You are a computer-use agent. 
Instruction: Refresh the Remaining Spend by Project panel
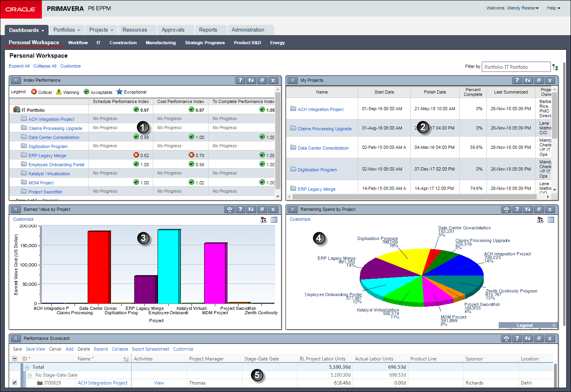click(528, 209)
